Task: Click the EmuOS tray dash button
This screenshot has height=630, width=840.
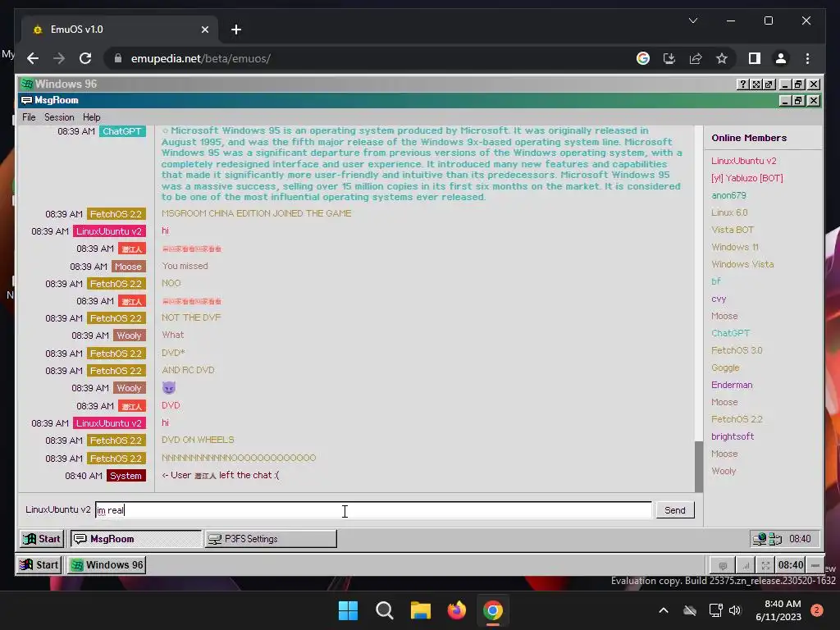Action: coord(815,565)
